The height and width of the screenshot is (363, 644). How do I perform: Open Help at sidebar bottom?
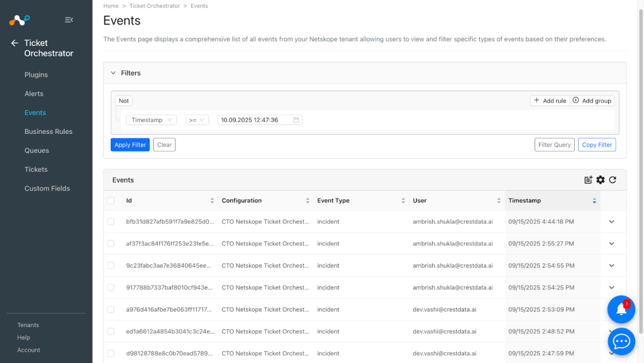(x=23, y=338)
